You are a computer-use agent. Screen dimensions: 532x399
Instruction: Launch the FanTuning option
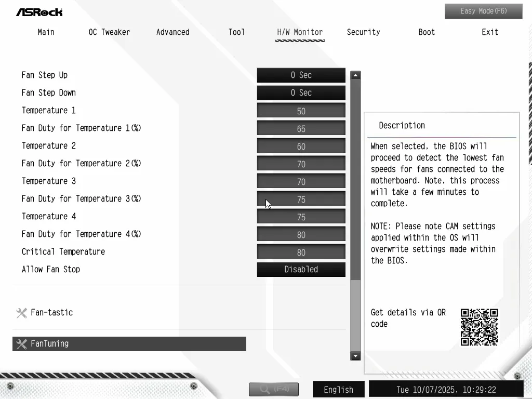click(129, 344)
